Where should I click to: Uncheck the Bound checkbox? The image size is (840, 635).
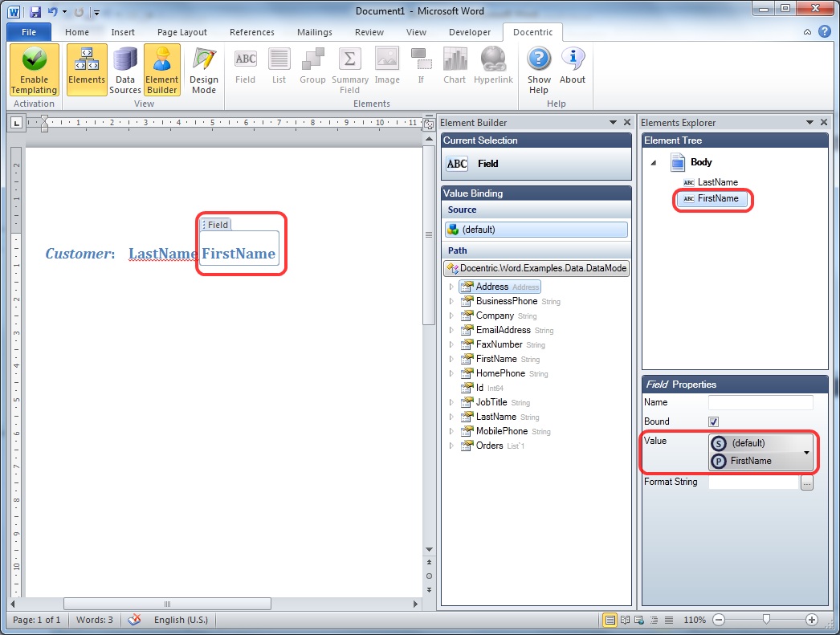coord(714,422)
